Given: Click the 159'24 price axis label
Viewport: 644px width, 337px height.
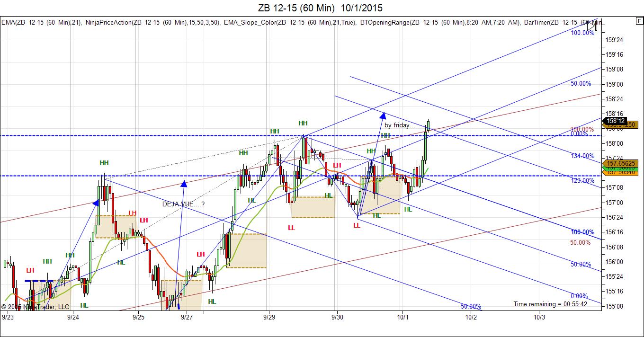Looking at the screenshot, I should click(615, 40).
